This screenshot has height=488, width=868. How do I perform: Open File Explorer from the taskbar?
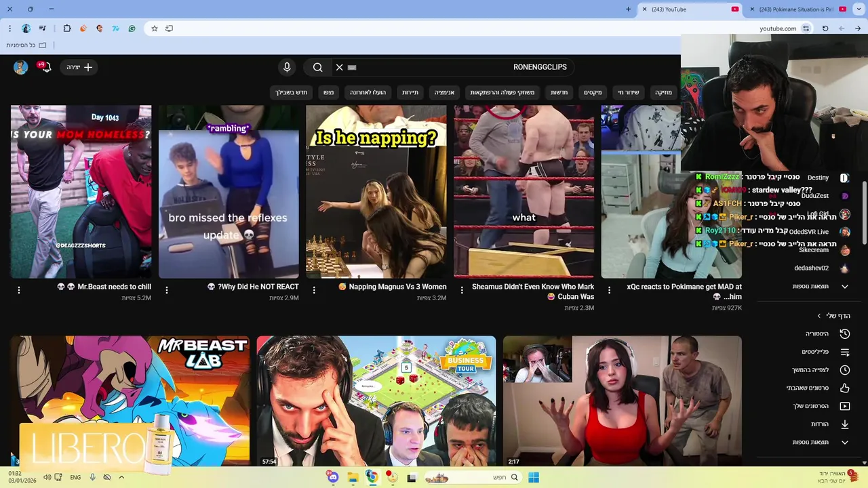click(353, 477)
